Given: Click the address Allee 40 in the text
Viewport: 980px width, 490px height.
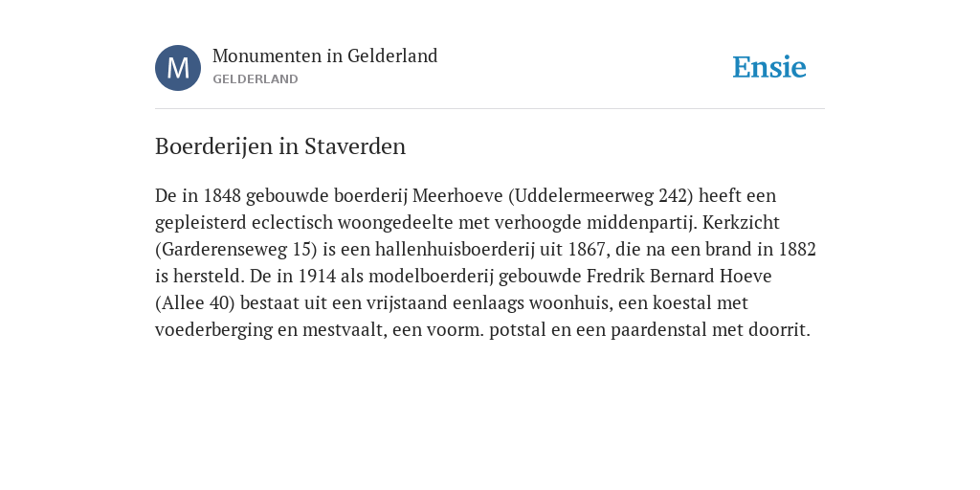Looking at the screenshot, I should (195, 303).
